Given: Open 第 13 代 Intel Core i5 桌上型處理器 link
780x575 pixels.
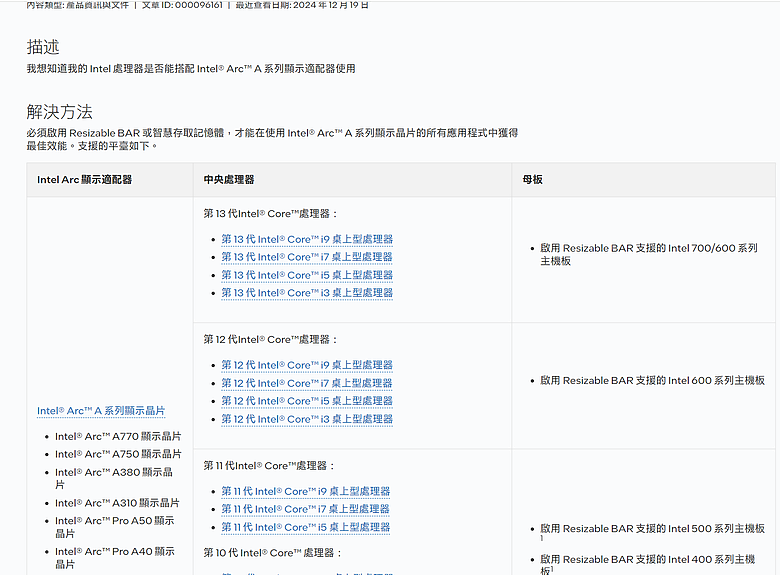Looking at the screenshot, I should point(307,275).
